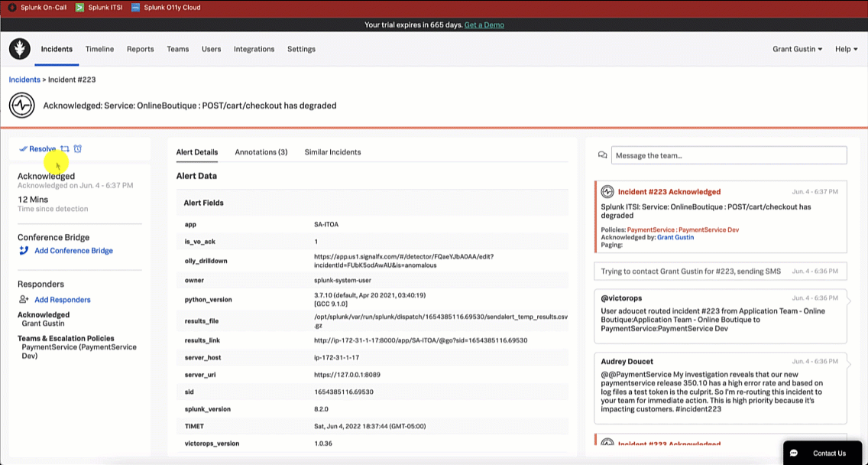The width and height of the screenshot is (868, 465).
Task: Resolve the incident
Action: point(38,149)
